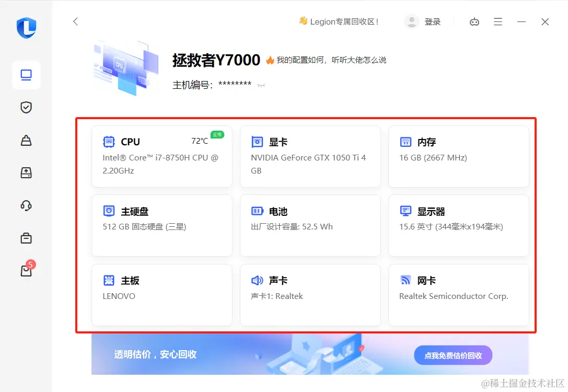Open the robot assistant icon in title bar
This screenshot has height=392, width=568.
click(474, 22)
